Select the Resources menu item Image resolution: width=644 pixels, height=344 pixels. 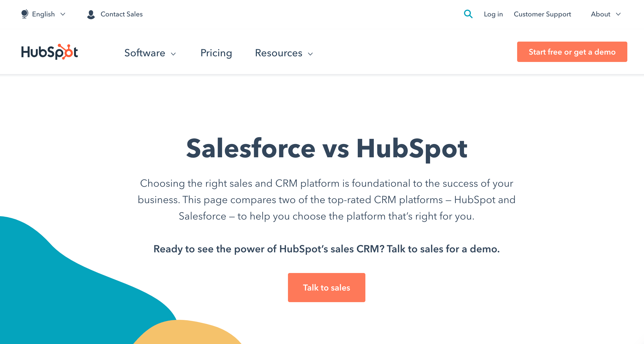(x=279, y=53)
